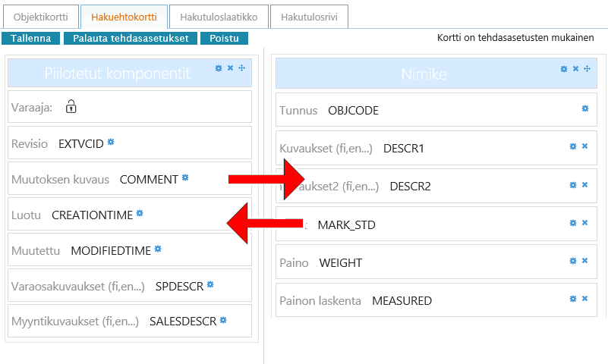The image size is (608, 364).
Task: Remove the WEIGHT field using X icon
Action: (584, 261)
